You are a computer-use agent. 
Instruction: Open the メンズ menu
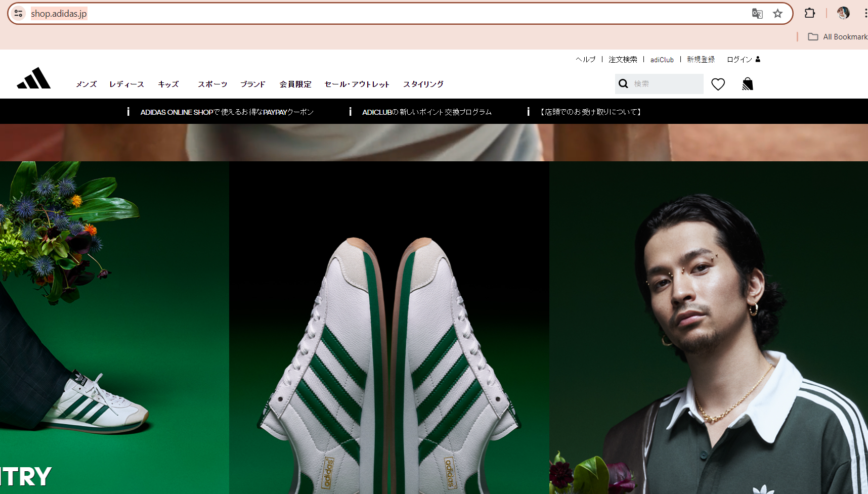(86, 84)
